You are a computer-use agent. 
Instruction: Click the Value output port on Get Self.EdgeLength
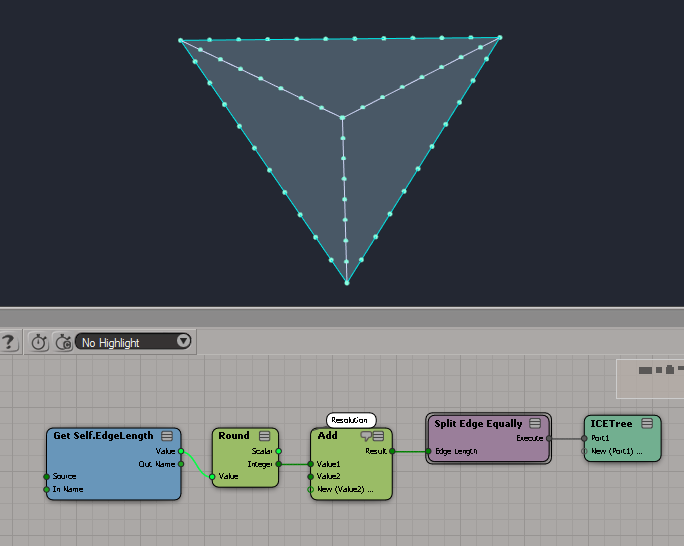181,451
